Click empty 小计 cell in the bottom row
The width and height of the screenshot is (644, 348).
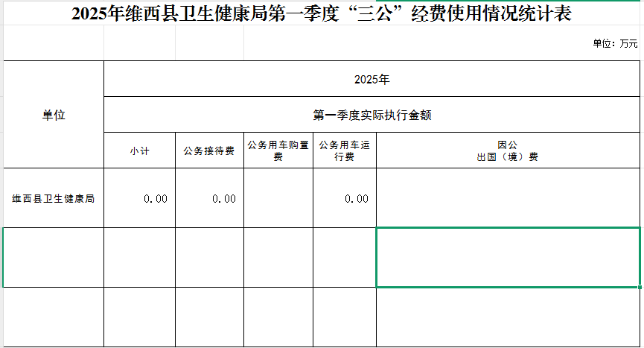pyautogui.click(x=139, y=317)
